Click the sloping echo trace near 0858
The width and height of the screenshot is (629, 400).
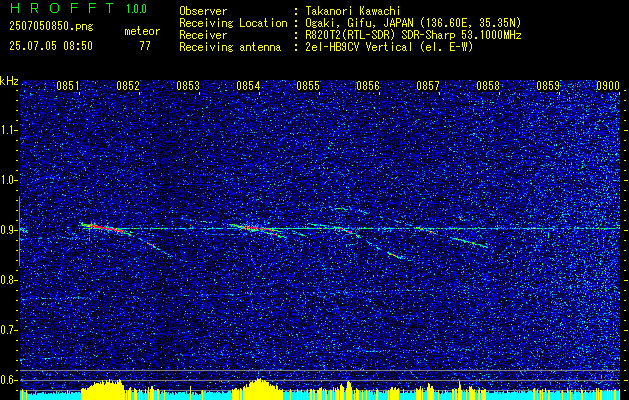click(469, 242)
